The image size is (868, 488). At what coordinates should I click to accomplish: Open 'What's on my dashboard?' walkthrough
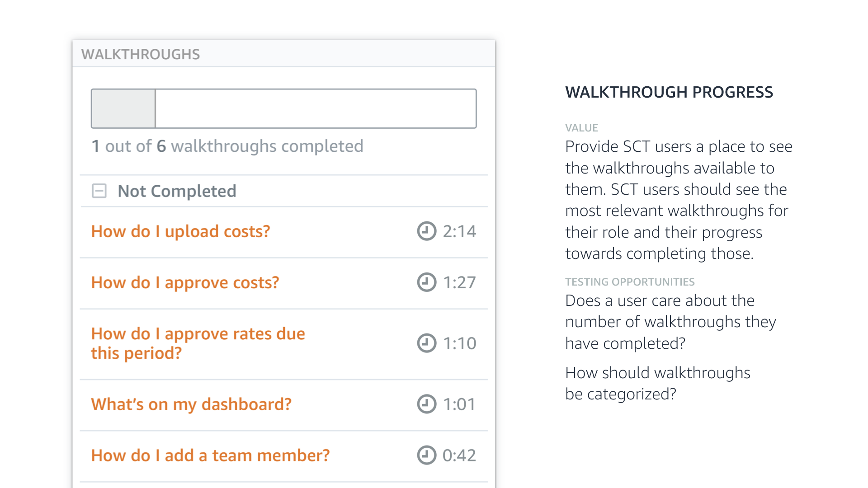(191, 404)
